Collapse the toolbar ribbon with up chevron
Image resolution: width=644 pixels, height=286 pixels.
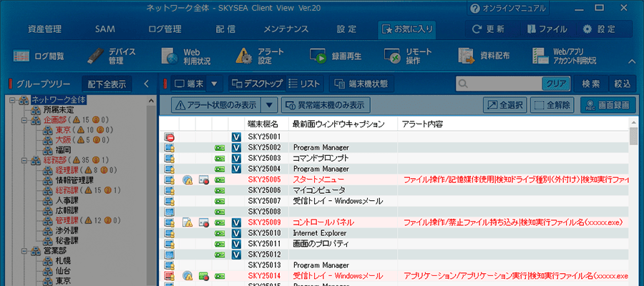(632, 61)
